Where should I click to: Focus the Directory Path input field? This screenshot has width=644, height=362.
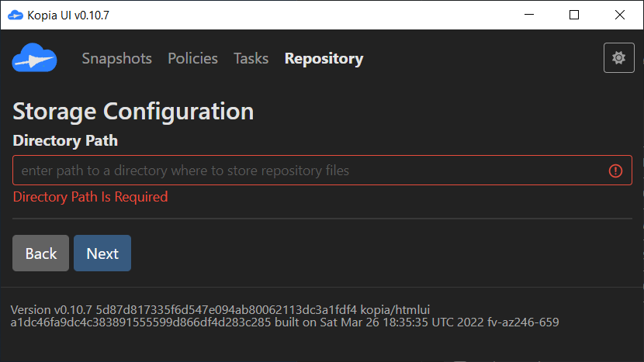322,171
